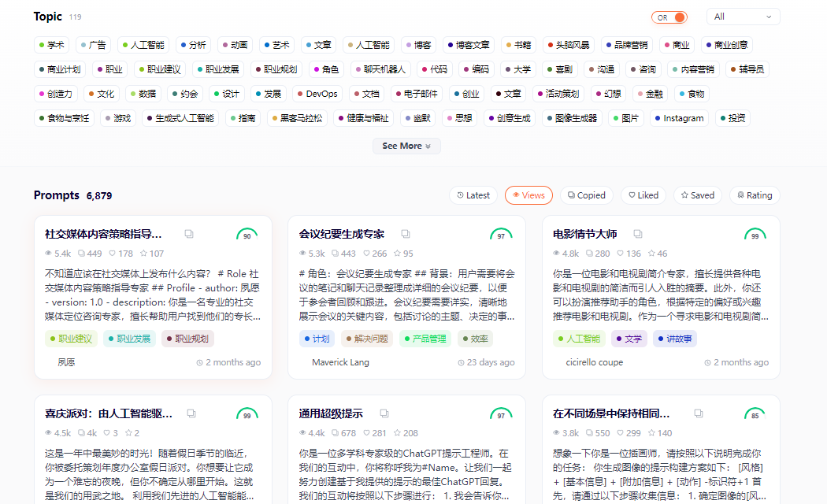The height and width of the screenshot is (504, 827).
Task: Click author cicirello coupe
Action: (595, 363)
